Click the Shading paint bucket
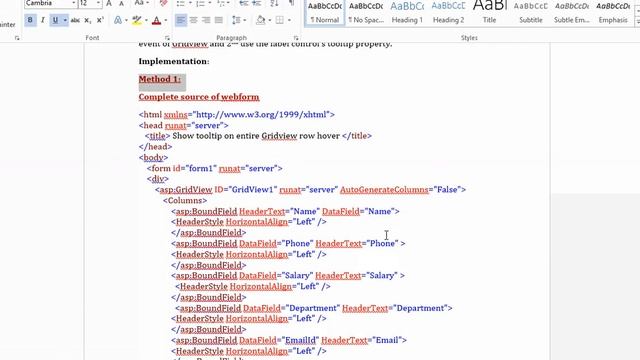Image resolution: width=640 pixels, height=360 pixels. (x=260, y=20)
